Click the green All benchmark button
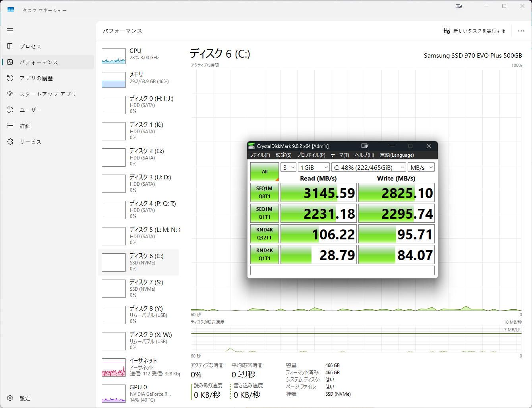The width and height of the screenshot is (532, 408). (265, 172)
